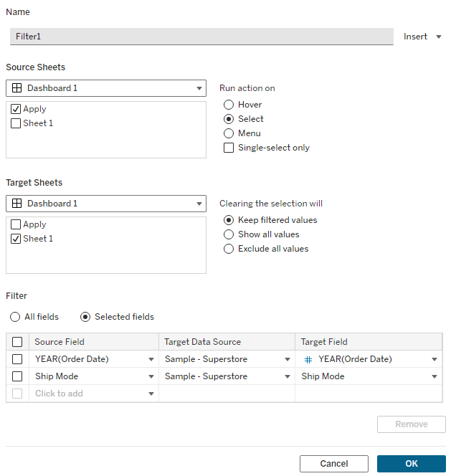456x476 pixels.
Task: Enable Single-select only checkbox
Action: coord(229,148)
